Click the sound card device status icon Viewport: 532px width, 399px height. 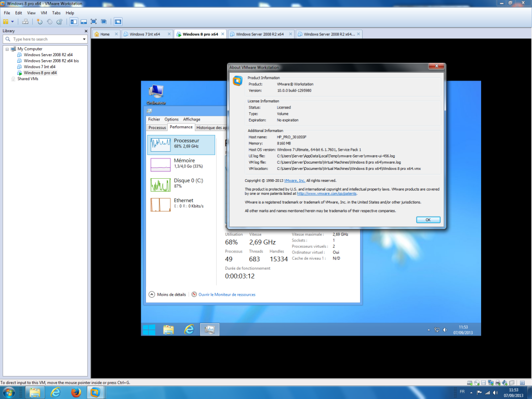(504, 383)
